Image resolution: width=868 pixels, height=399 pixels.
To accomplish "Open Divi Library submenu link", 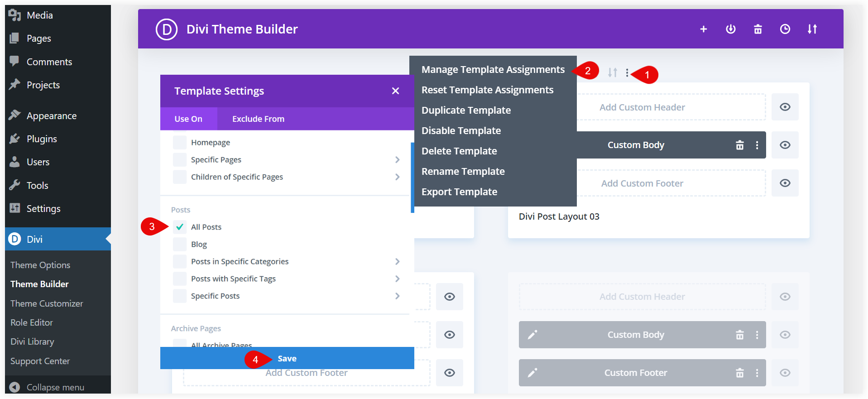I will (32, 341).
